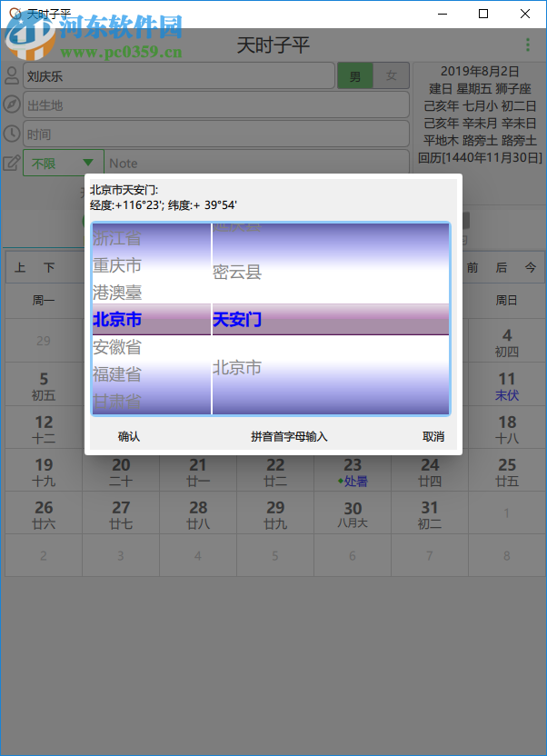Click the edit note pencil icon
This screenshot has width=547, height=756.
tap(12, 163)
